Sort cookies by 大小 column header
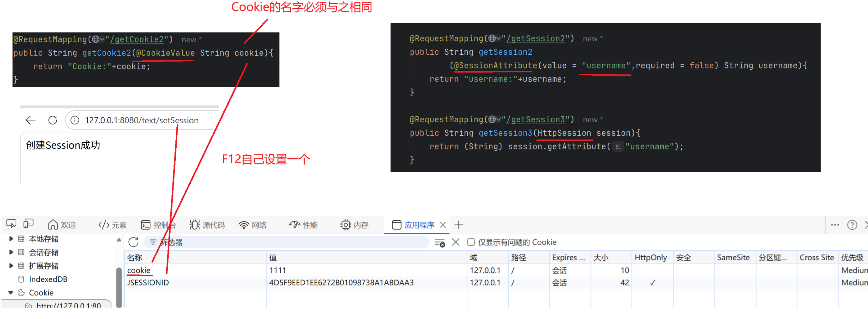Image resolution: width=868 pixels, height=319 pixels. pos(611,258)
